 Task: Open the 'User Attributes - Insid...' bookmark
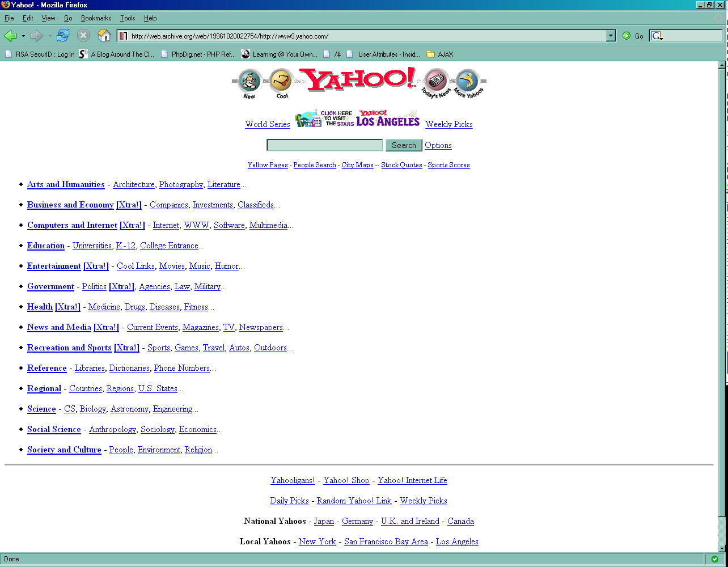point(383,54)
